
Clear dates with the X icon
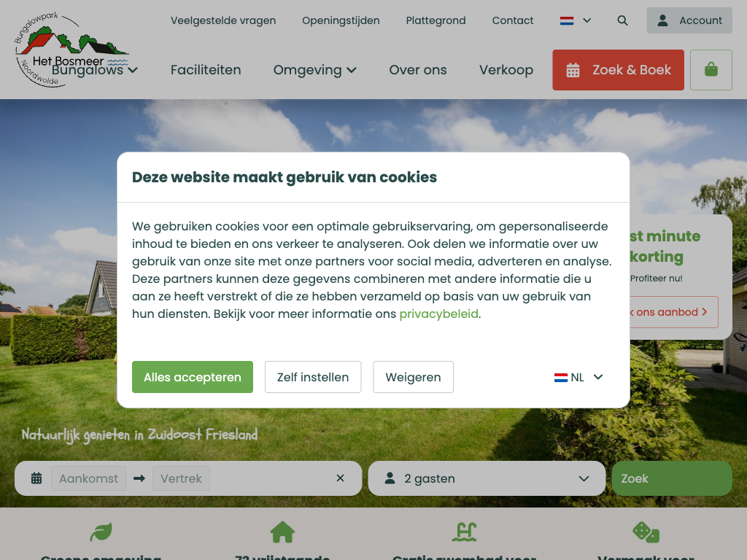click(340, 478)
